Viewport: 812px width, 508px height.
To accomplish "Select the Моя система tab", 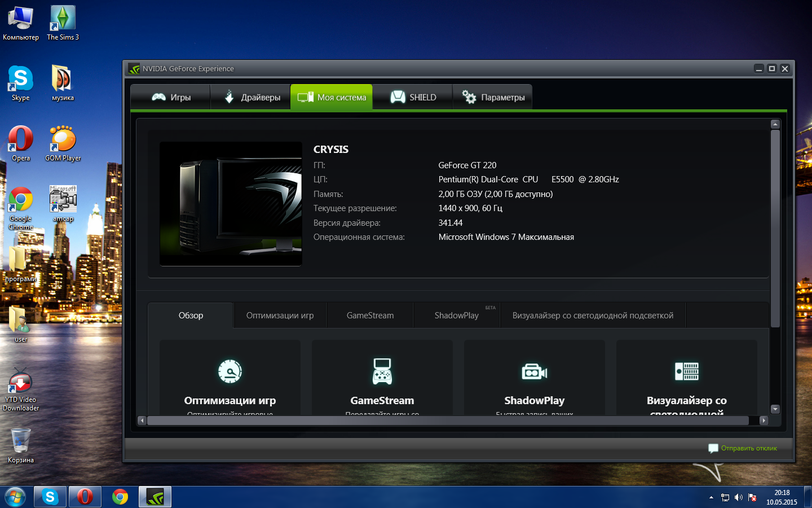I will pos(332,97).
